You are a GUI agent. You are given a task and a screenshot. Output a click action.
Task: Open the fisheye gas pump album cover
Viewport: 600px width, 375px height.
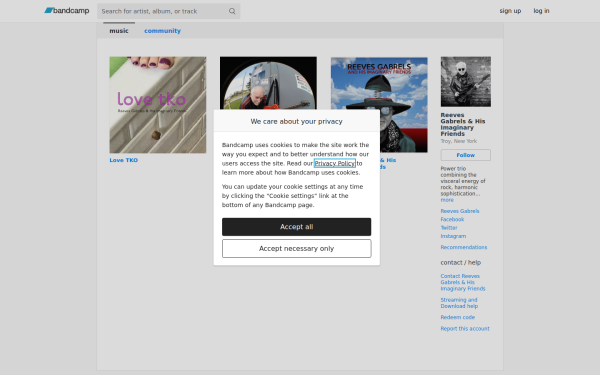click(x=268, y=83)
